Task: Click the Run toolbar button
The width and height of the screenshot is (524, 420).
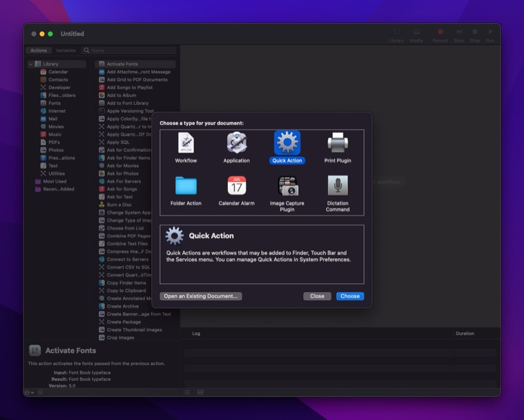Action: point(490,35)
